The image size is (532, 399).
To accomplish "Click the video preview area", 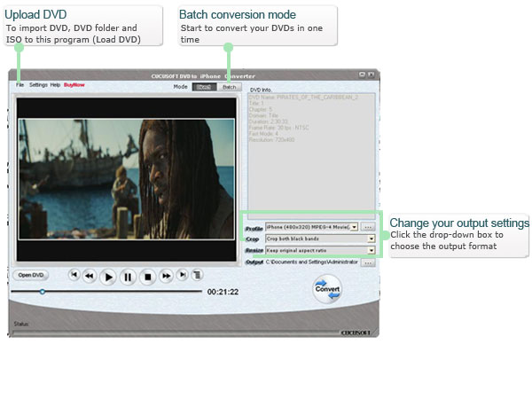I will point(126,179).
